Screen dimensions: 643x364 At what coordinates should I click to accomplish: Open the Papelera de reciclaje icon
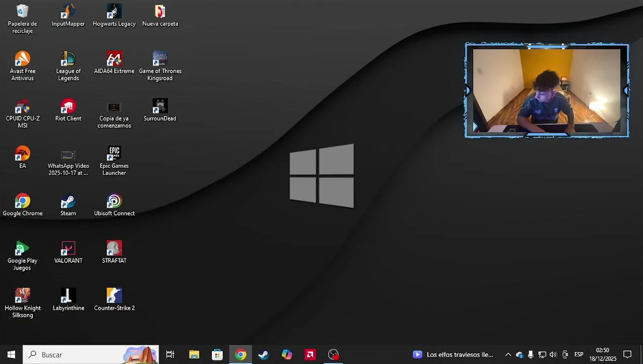point(22,19)
